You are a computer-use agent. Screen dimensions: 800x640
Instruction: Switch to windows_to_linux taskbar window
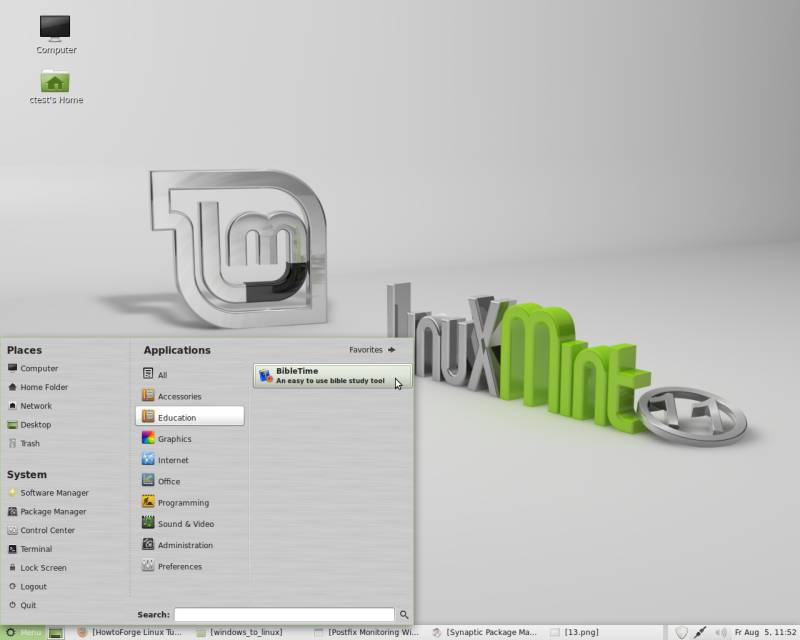(x=240, y=632)
